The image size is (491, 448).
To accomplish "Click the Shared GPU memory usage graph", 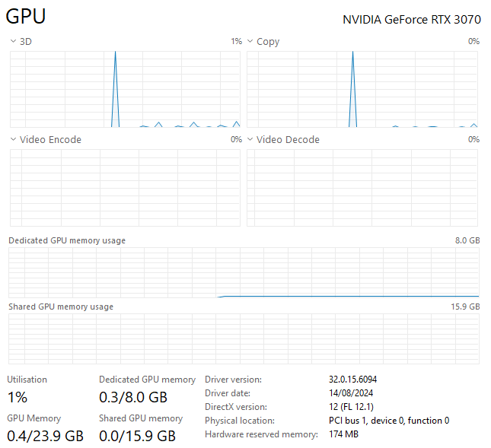I will click(244, 338).
